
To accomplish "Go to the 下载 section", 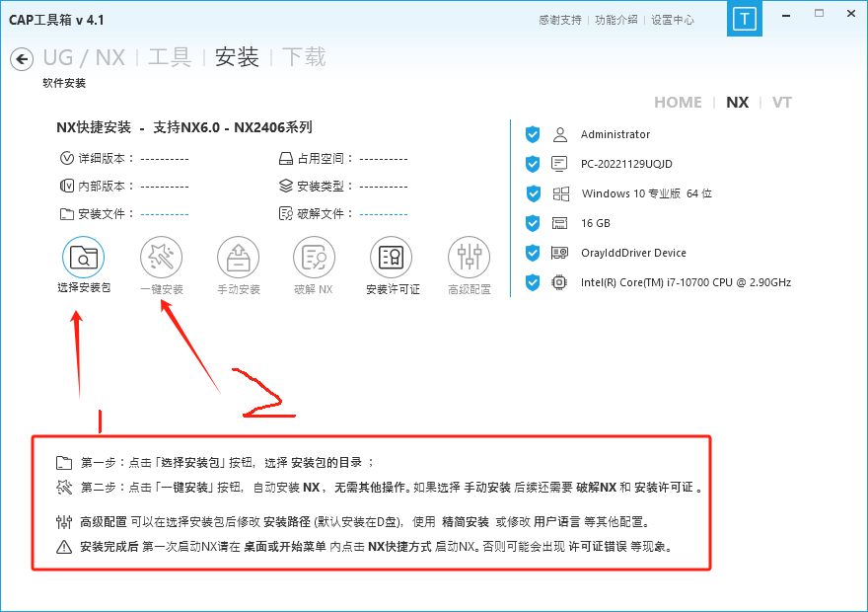I will (x=304, y=57).
